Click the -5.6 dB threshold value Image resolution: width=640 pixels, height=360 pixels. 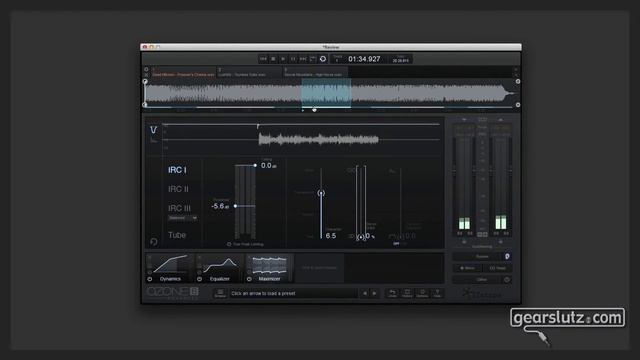pos(220,206)
